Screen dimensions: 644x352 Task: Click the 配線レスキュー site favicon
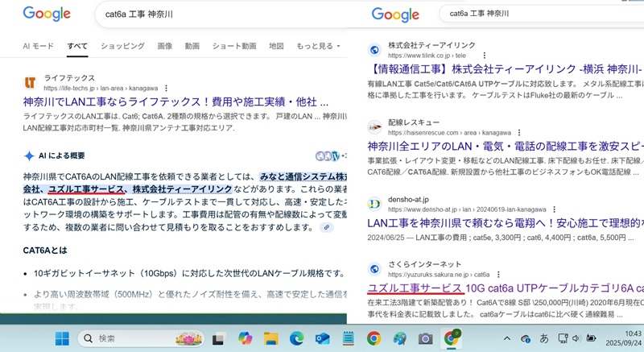(x=374, y=127)
